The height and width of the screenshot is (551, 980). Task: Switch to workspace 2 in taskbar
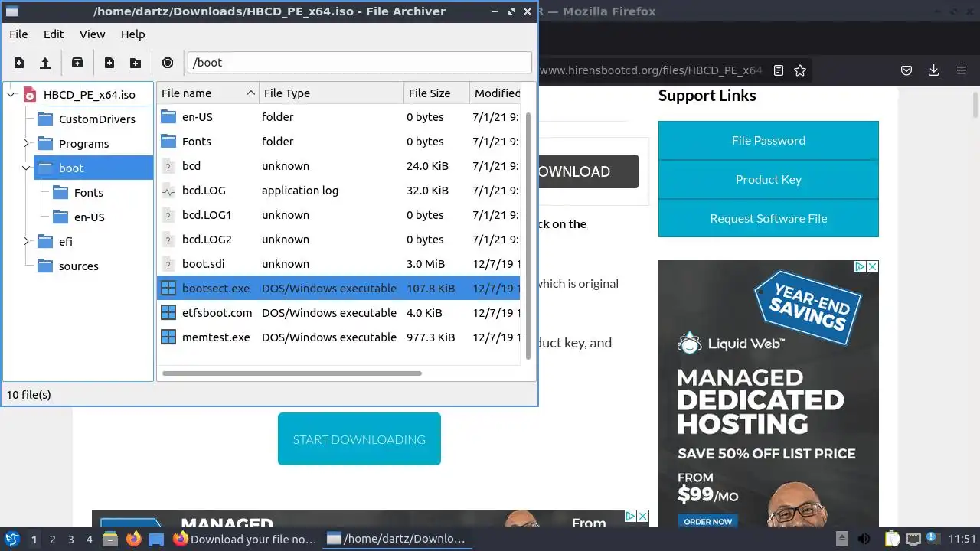click(53, 539)
